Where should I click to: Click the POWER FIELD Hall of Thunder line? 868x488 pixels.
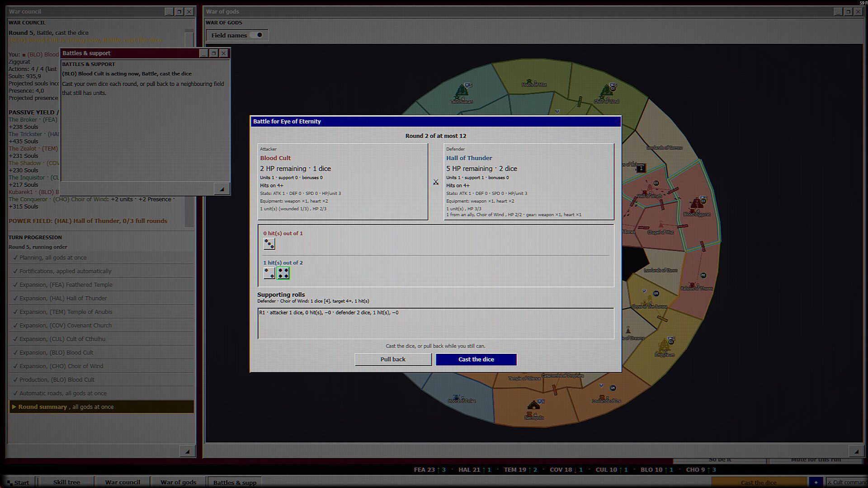[88, 221]
